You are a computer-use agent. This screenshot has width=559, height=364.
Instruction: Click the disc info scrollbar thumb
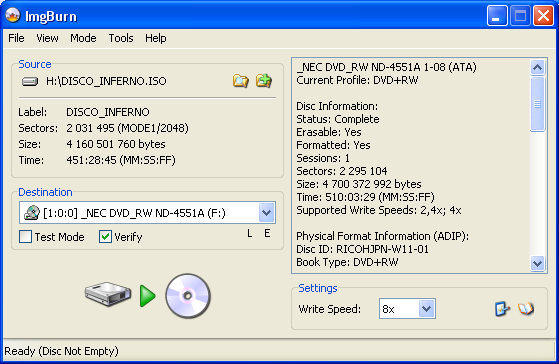tap(537, 104)
